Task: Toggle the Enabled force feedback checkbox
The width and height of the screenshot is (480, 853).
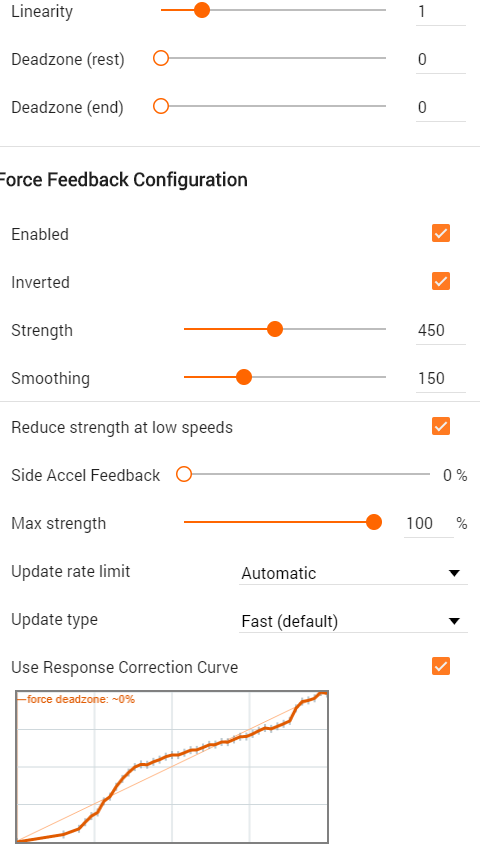Action: click(x=441, y=233)
